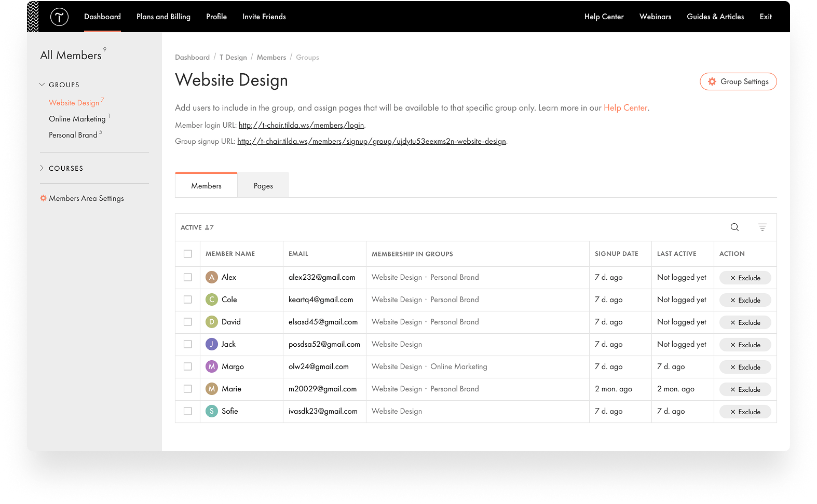This screenshot has height=504, width=817.
Task: Exclude David from the group
Action: tap(745, 322)
